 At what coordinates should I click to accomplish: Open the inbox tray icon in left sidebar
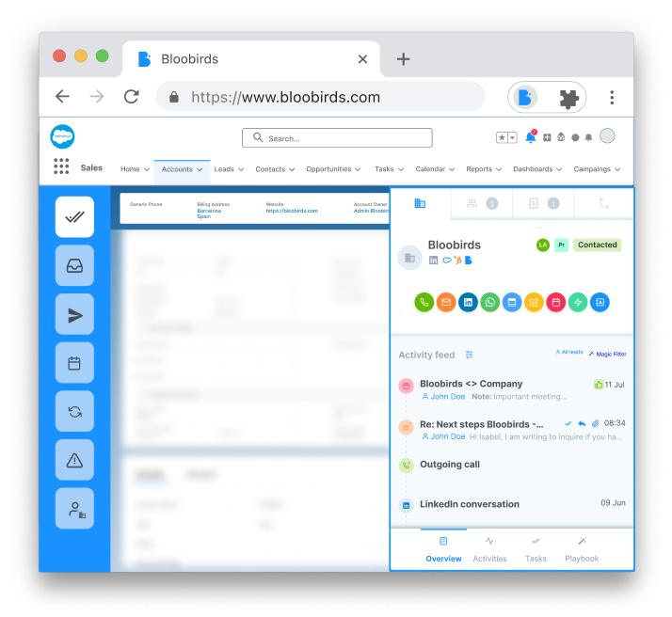pyautogui.click(x=74, y=265)
